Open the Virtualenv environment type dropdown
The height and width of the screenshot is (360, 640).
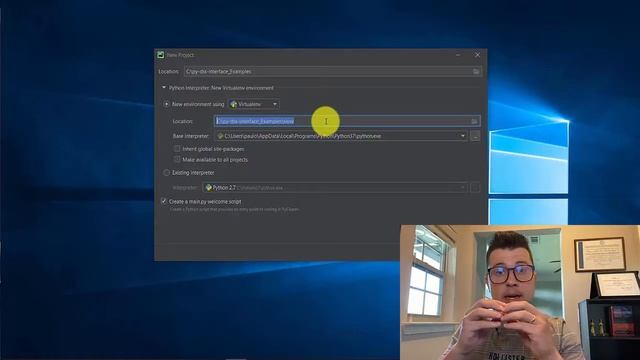coord(253,104)
